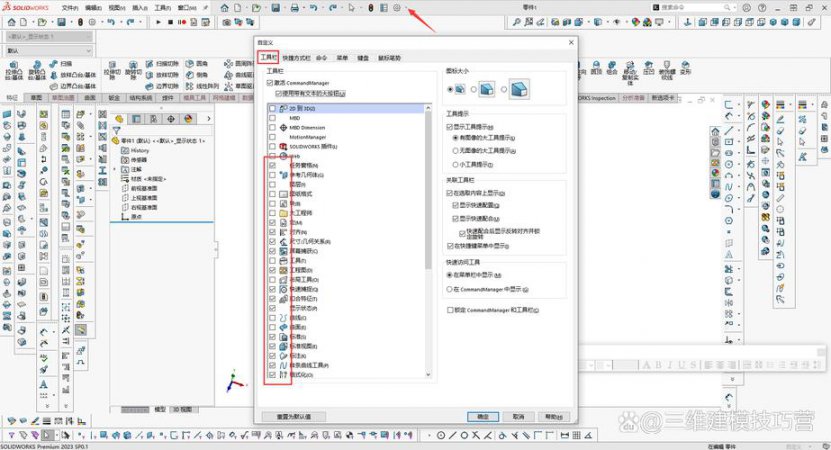Click the macro Record/Pause icon

click(x=182, y=22)
